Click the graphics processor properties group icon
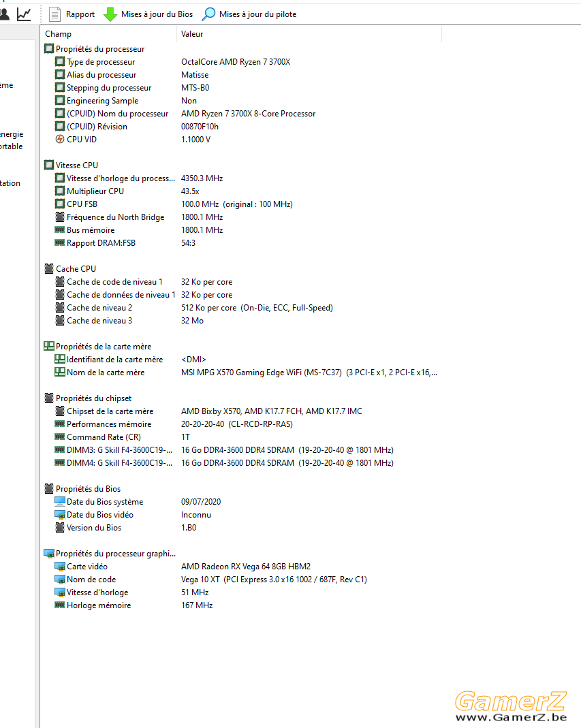This screenshot has width=581, height=728. click(x=49, y=554)
